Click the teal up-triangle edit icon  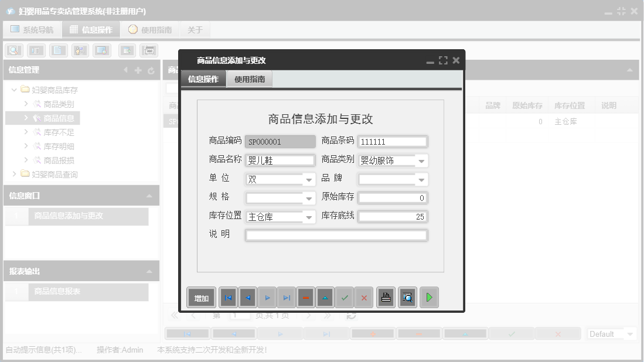325,298
